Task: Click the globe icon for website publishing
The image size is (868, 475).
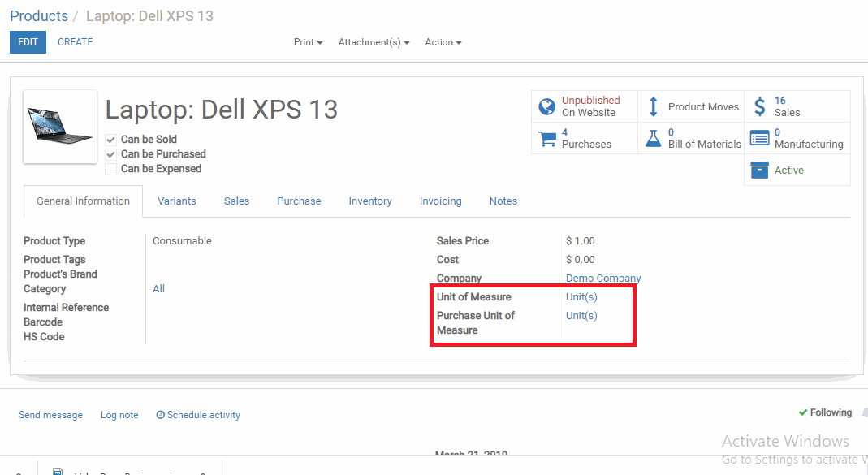Action: [x=547, y=106]
